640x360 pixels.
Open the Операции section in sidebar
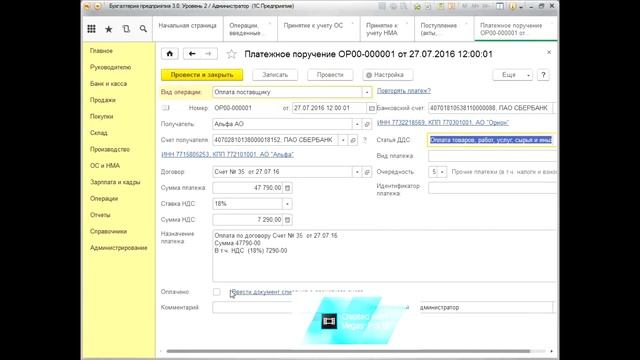(104, 198)
